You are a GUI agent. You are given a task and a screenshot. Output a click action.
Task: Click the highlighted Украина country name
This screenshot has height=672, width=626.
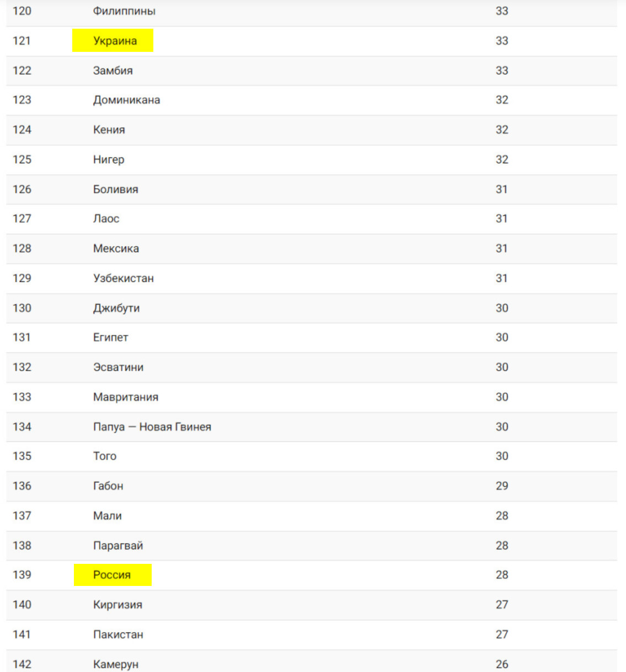point(115,41)
